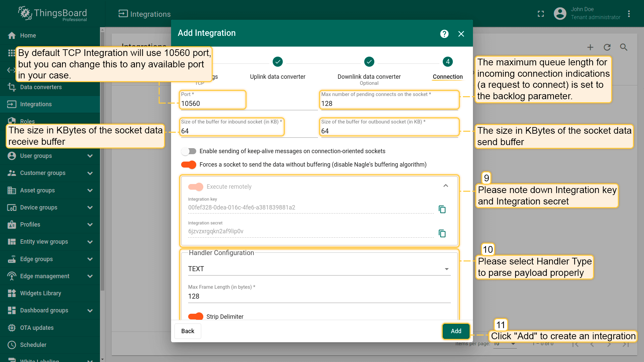The width and height of the screenshot is (644, 362).
Task: Click the Dashboard groups icon
Action: tap(12, 310)
